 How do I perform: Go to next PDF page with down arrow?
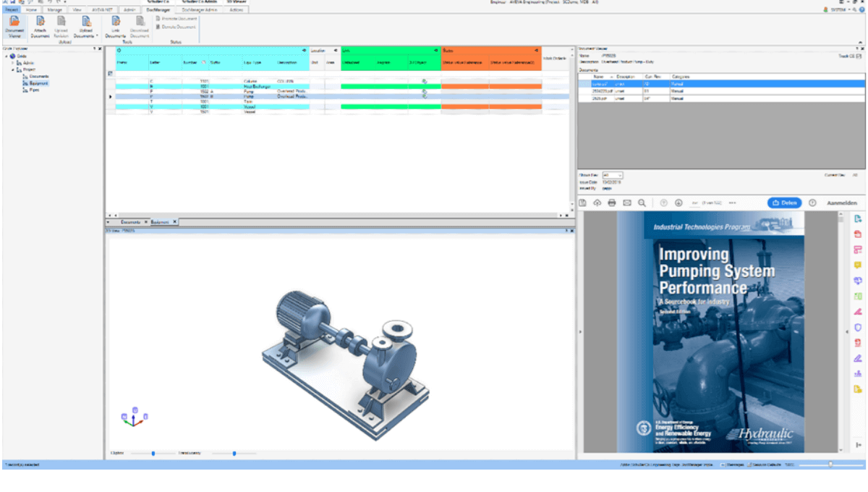point(678,203)
